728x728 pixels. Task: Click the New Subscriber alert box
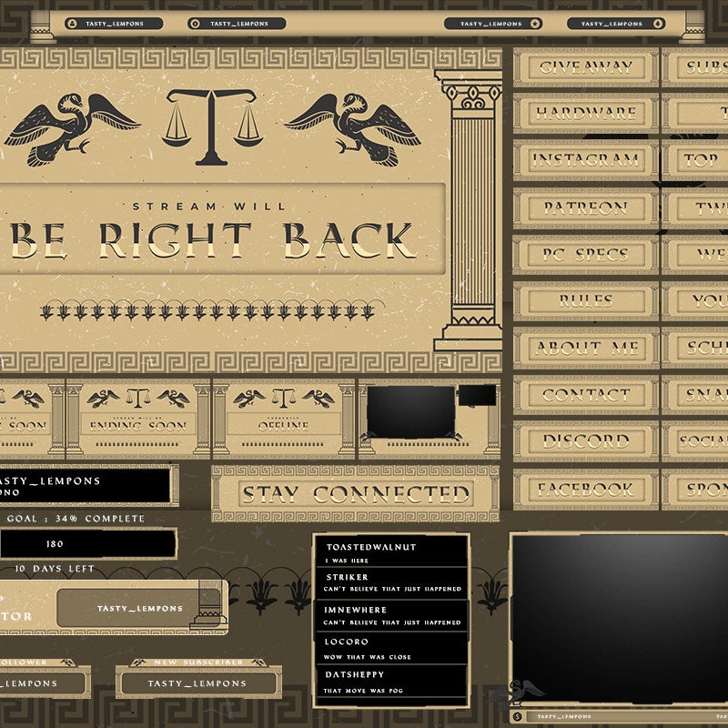pyautogui.click(x=198, y=678)
